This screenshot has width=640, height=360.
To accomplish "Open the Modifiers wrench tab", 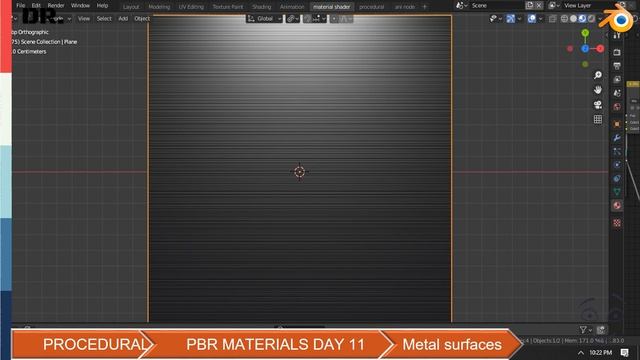I will pyautogui.click(x=617, y=138).
